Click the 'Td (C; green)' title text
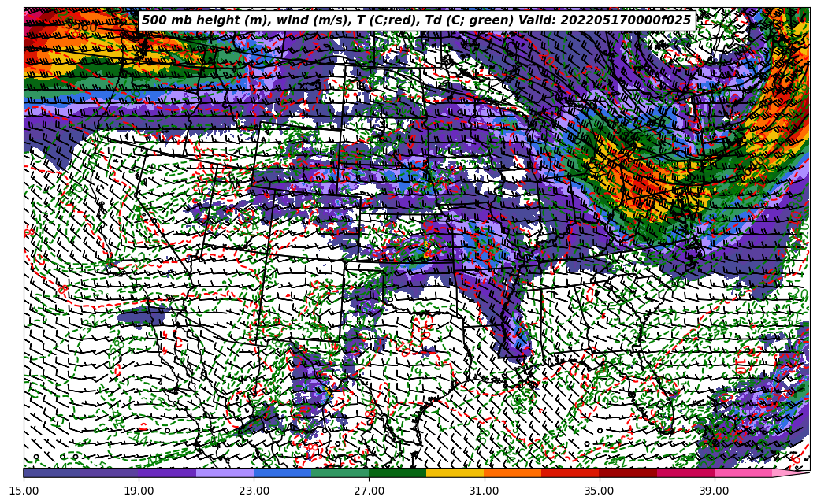This screenshot has width=817, height=504. pos(467,20)
